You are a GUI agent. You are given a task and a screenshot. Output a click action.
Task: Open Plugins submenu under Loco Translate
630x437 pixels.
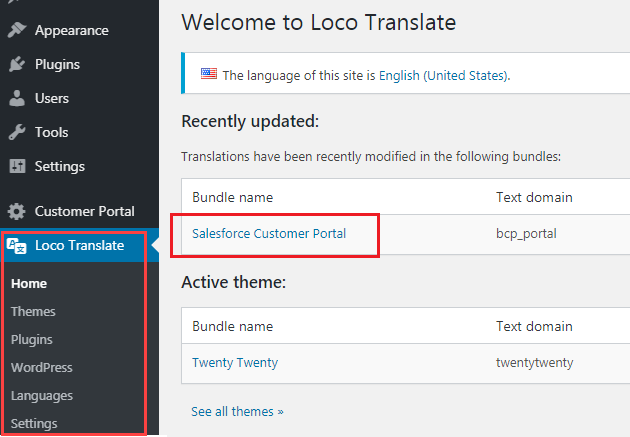(32, 339)
